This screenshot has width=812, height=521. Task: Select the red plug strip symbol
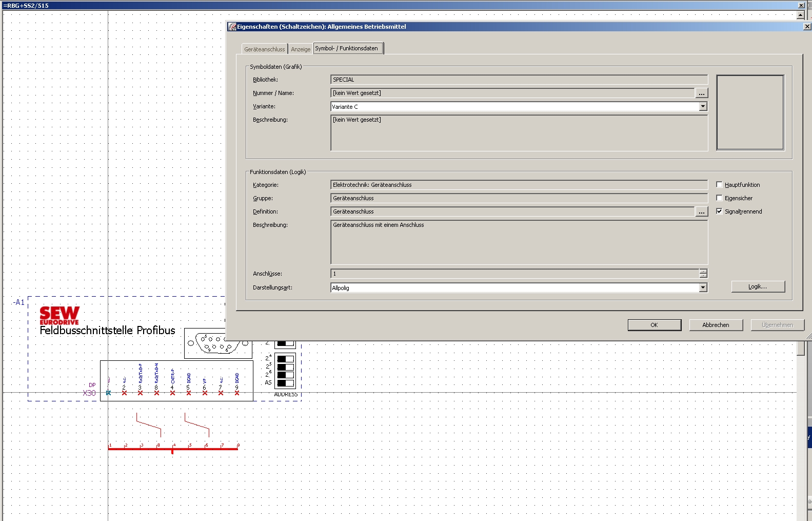coord(173,448)
